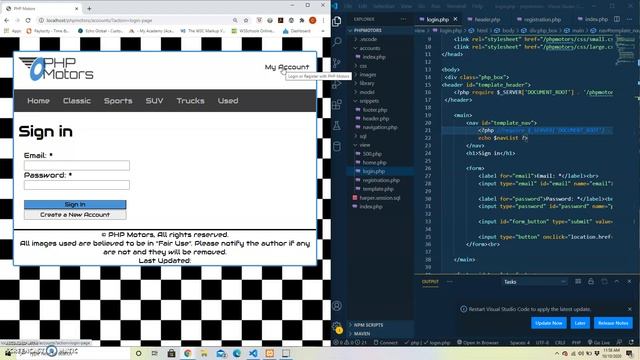This screenshot has width=640, height=360.
Task: Open a new Chrome tab
Action: pos(89,8)
